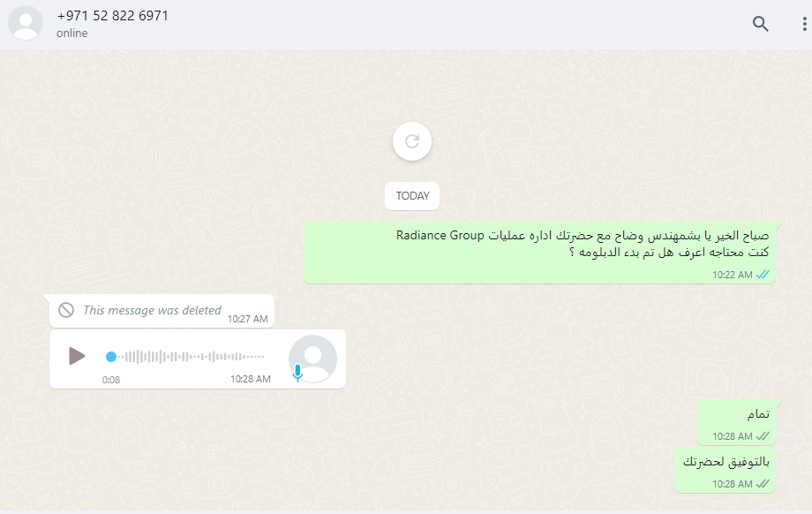Open the three-dot chat menu

[804, 24]
